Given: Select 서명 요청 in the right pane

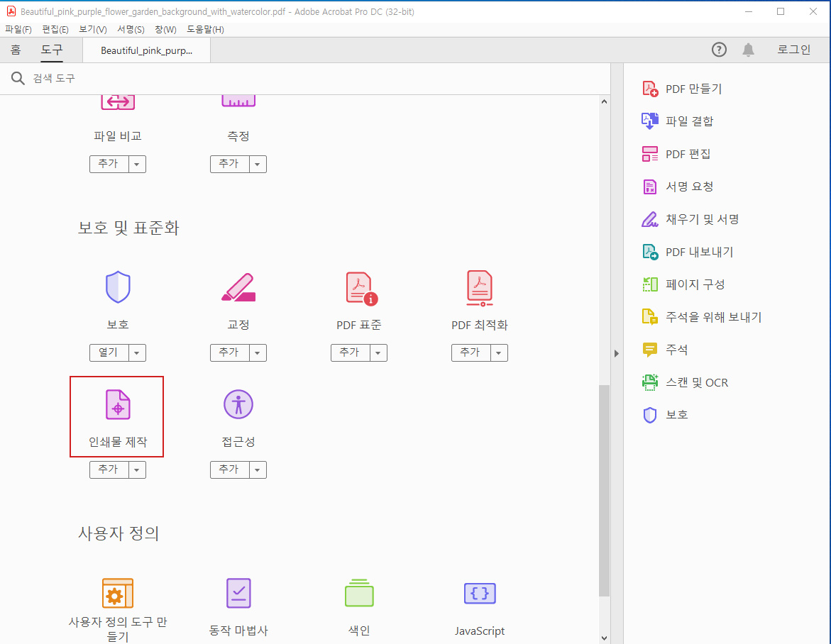Looking at the screenshot, I should 677,187.
